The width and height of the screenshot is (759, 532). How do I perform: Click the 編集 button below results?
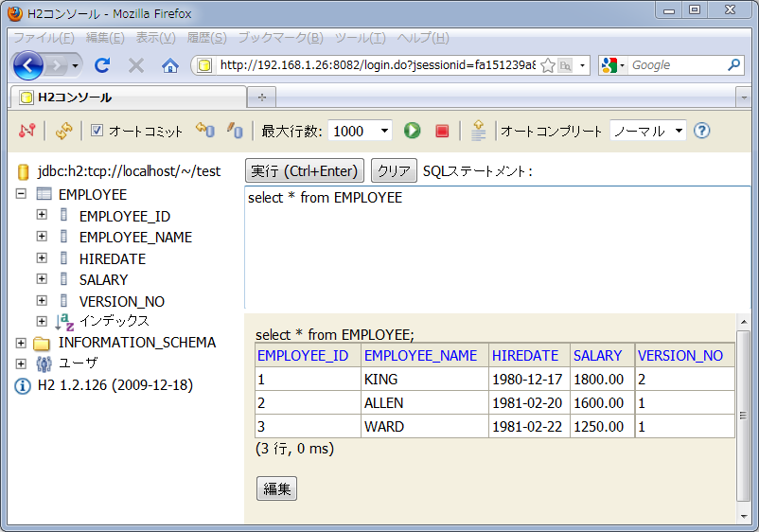point(276,489)
